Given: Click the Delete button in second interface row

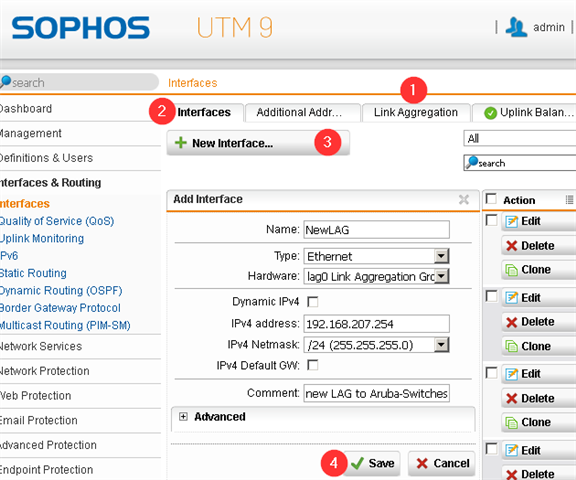Looking at the screenshot, I should coord(539,322).
